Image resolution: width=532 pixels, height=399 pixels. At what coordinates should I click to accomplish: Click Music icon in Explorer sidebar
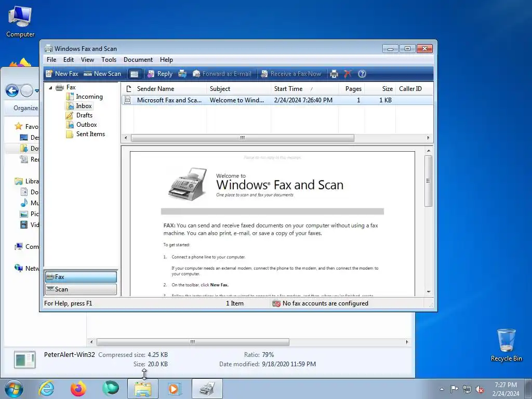tap(24, 203)
